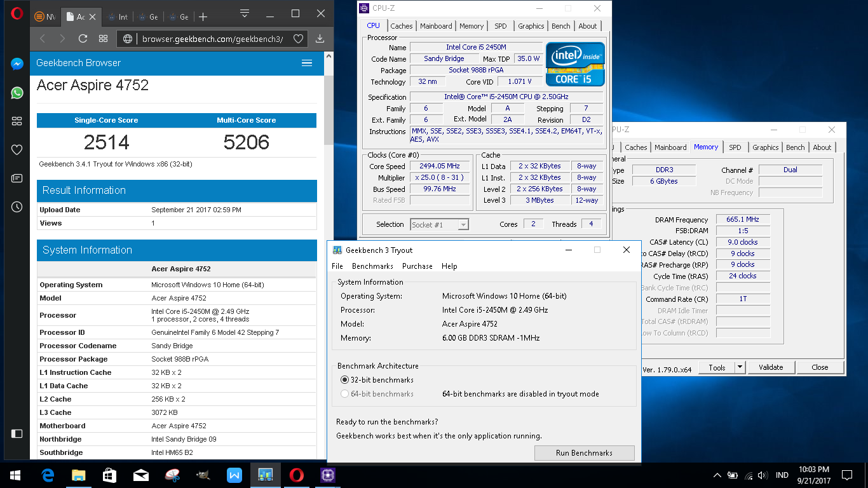Switch to the Int browser tab
Screen dimensions: 868x488
tap(118, 17)
